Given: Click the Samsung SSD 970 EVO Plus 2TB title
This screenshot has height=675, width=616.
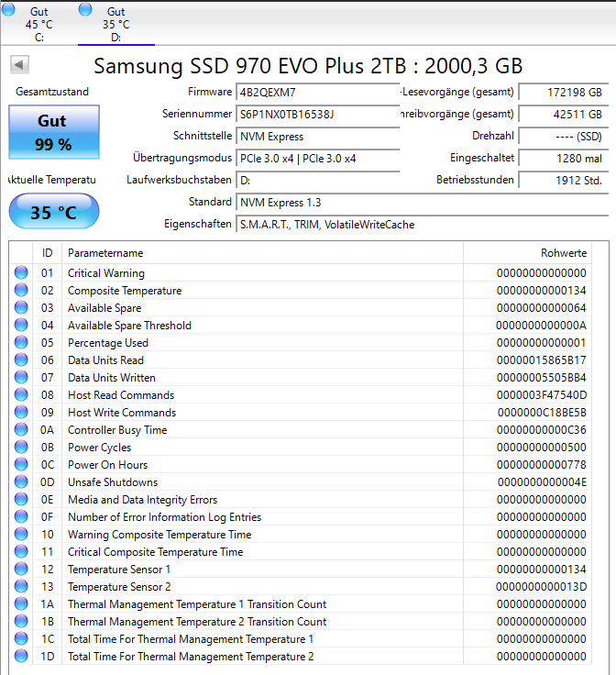Looking at the screenshot, I should point(308,66).
